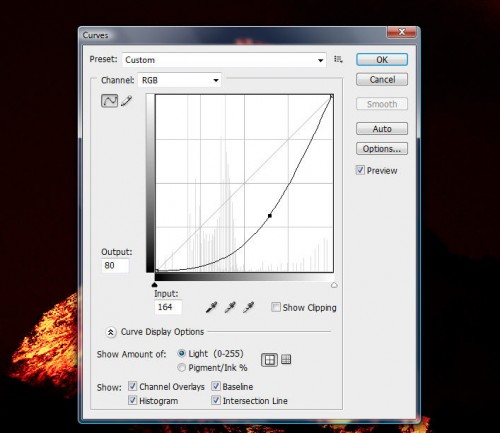Pick the white point eyedropper
This screenshot has width=500, height=433.
(x=248, y=307)
